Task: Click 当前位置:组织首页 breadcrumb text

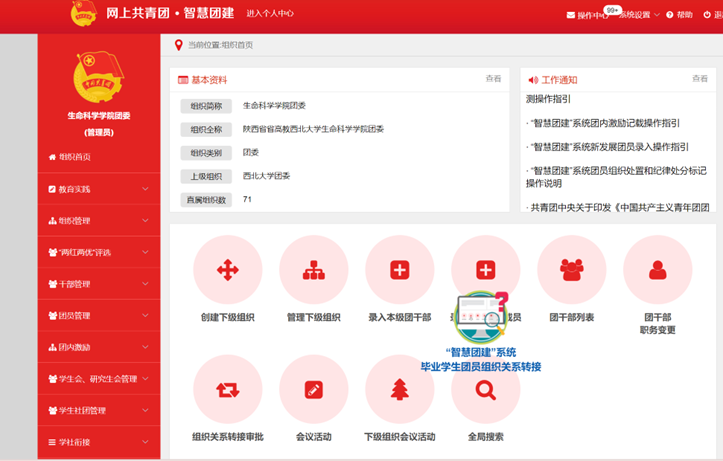Action: [x=220, y=45]
